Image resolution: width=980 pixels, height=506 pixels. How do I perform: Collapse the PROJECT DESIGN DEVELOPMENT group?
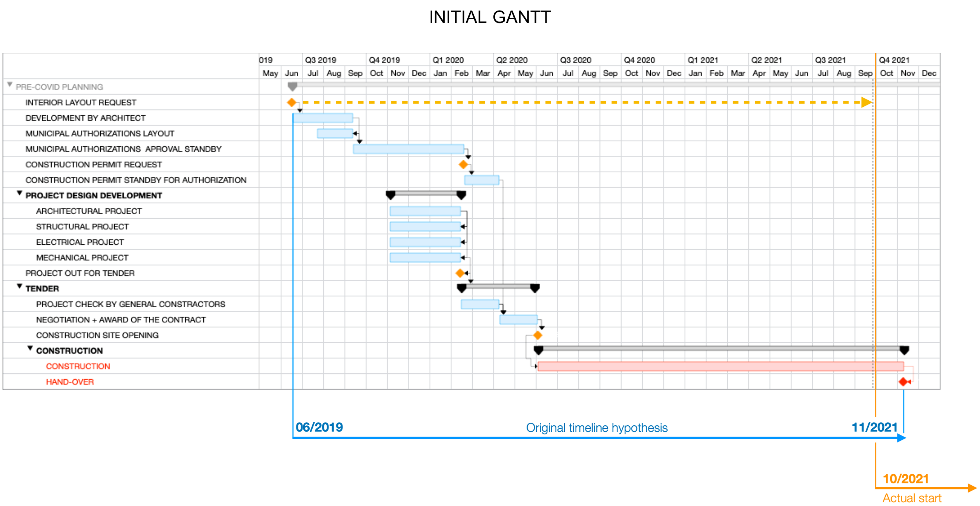pos(19,193)
